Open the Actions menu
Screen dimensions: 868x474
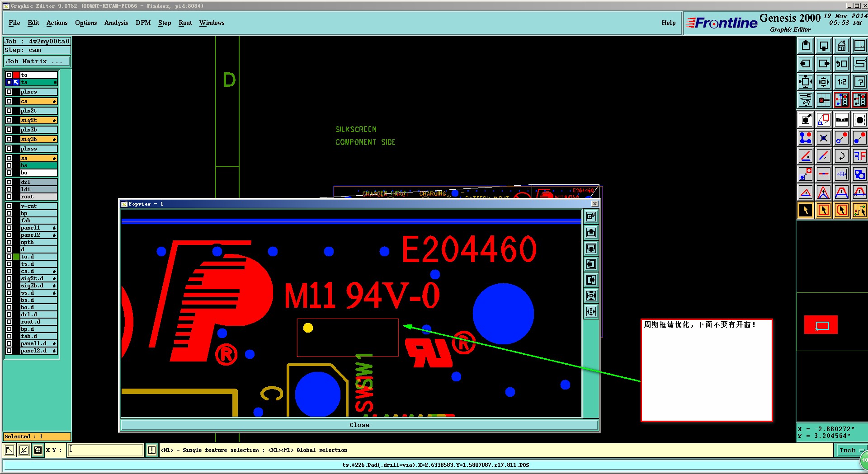click(57, 23)
